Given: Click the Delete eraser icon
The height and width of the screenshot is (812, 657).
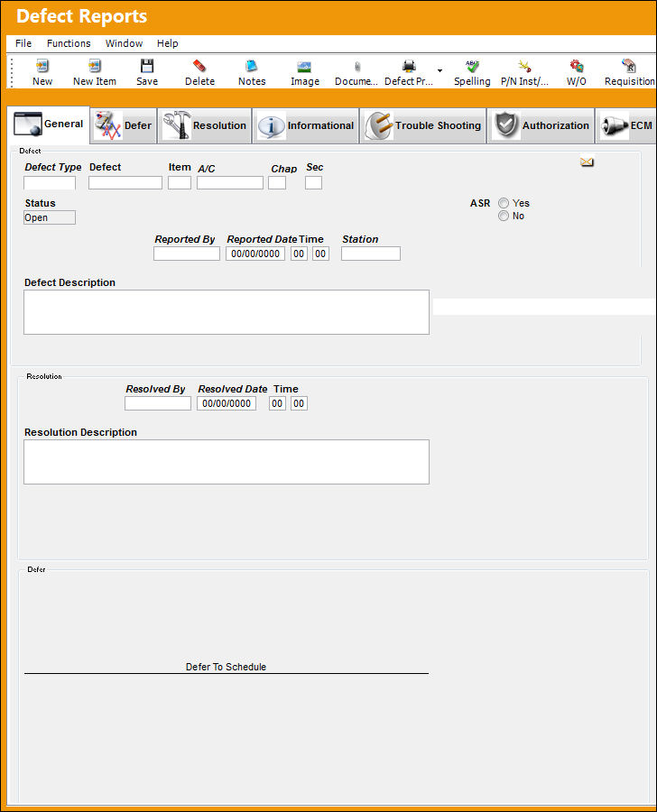Looking at the screenshot, I should pyautogui.click(x=199, y=66).
